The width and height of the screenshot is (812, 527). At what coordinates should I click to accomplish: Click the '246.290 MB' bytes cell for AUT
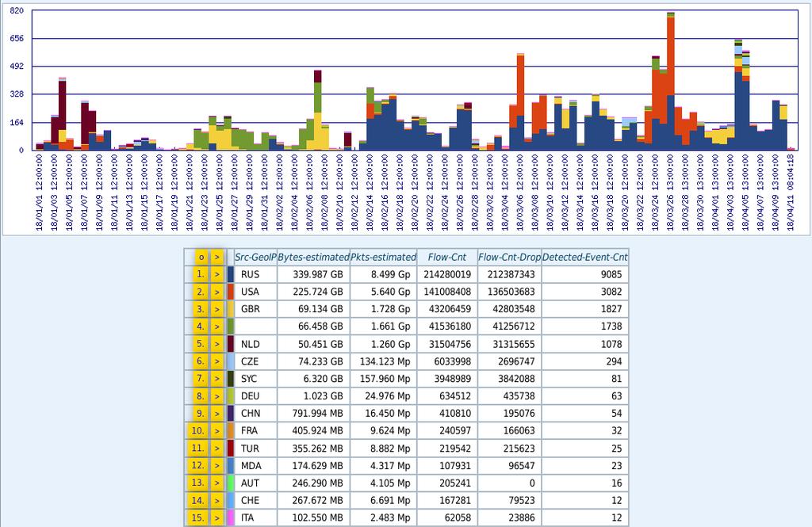point(314,483)
